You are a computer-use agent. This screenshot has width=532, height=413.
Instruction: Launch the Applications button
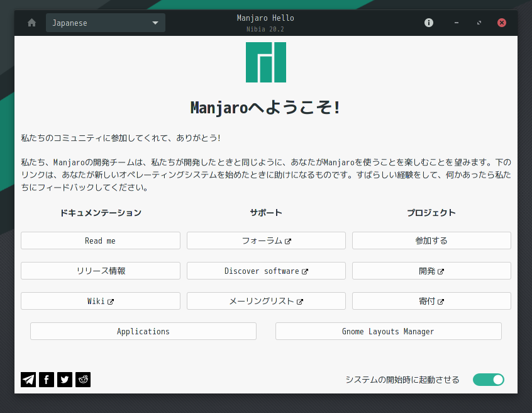pos(143,331)
